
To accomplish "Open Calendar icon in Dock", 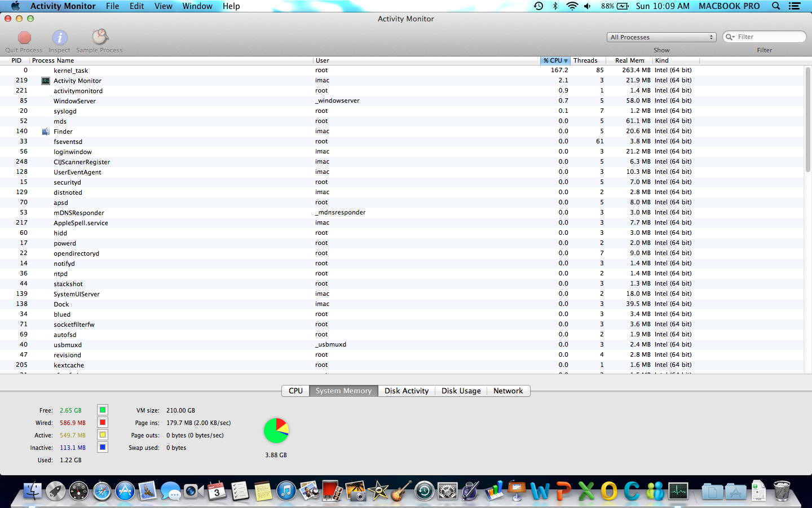I will pyautogui.click(x=217, y=491).
